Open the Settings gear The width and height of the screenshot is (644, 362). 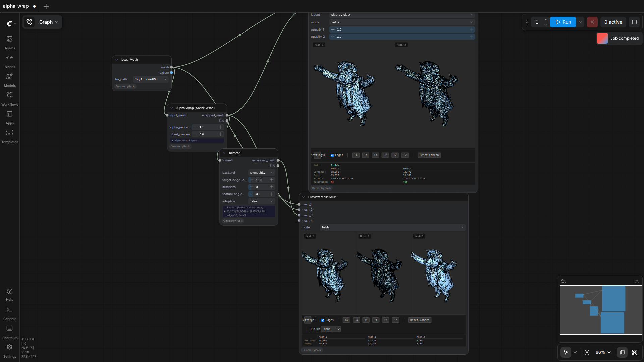(10, 351)
